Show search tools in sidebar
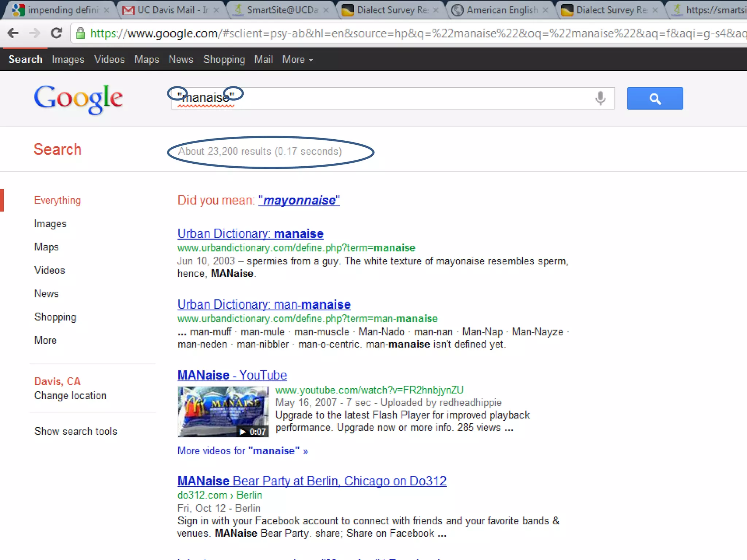 pyautogui.click(x=76, y=431)
